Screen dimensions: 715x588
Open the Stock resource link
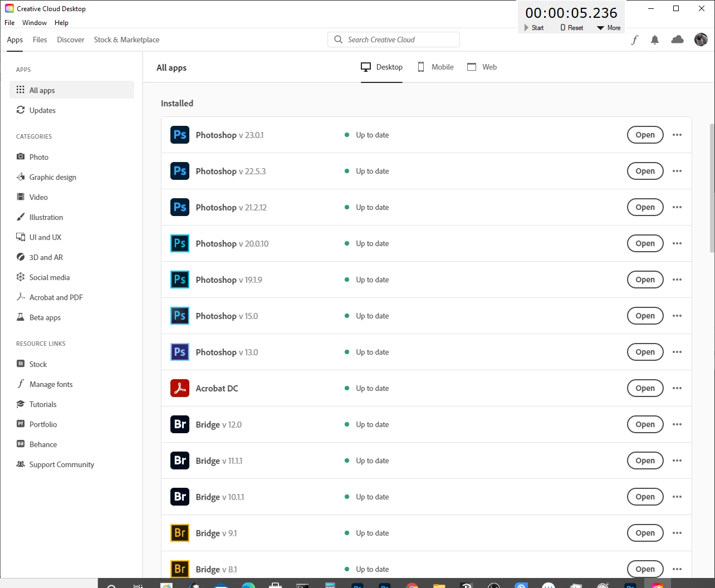tap(72, 364)
